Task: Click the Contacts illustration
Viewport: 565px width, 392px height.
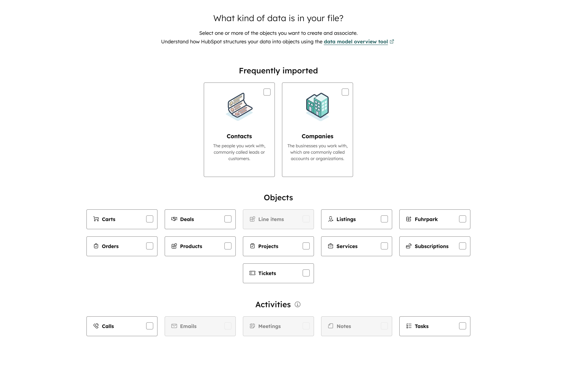Action: click(x=239, y=107)
